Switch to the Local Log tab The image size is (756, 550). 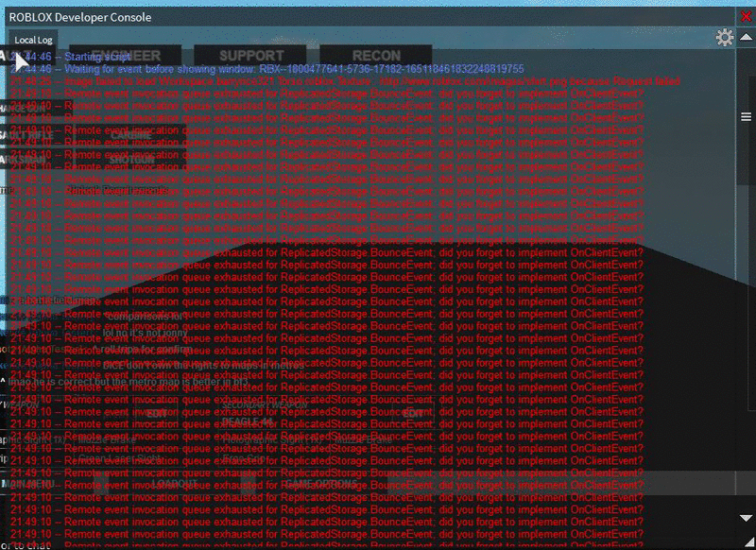coord(33,40)
